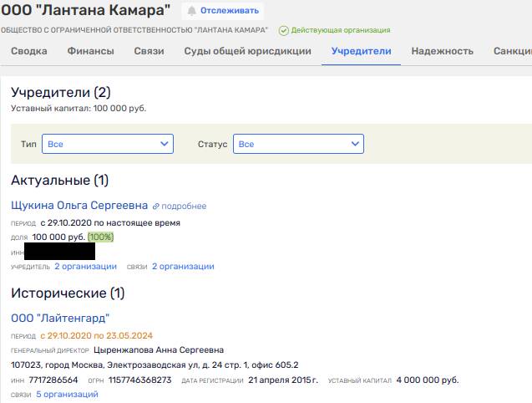Open the Статус dropdown filter
Viewport: 532px width, 403px height.
[298, 144]
